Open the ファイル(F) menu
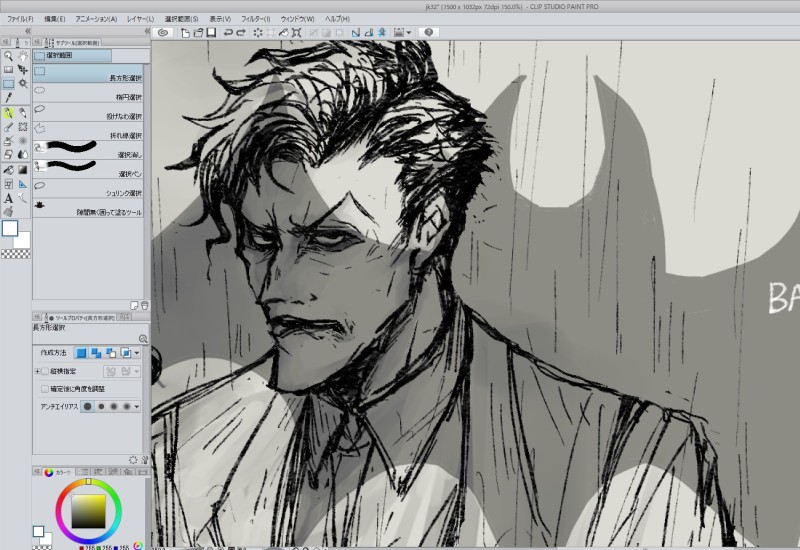The height and width of the screenshot is (550, 800). click(20, 19)
